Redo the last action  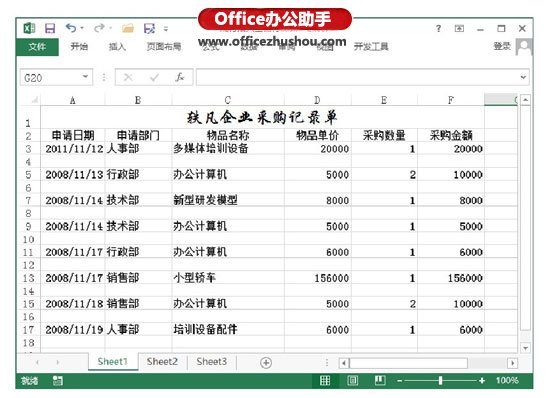click(100, 28)
